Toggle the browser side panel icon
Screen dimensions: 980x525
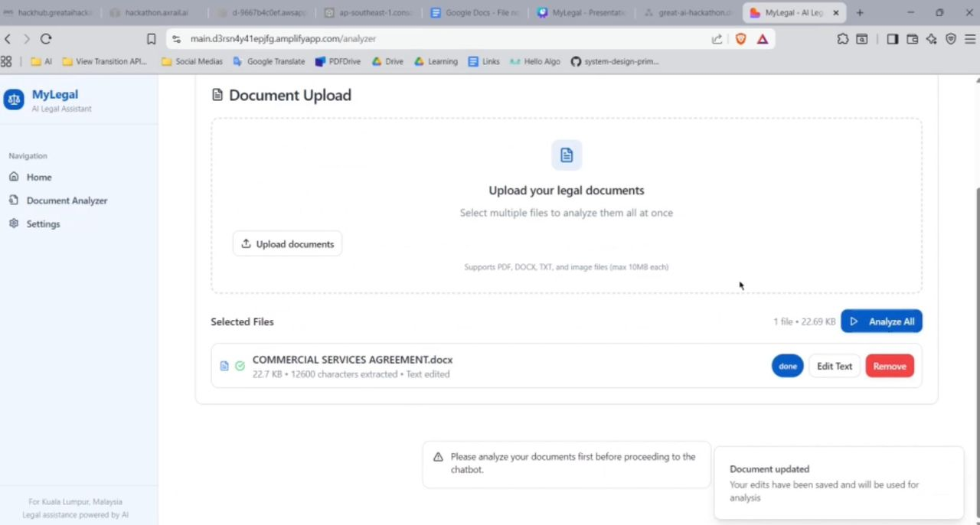pos(892,38)
